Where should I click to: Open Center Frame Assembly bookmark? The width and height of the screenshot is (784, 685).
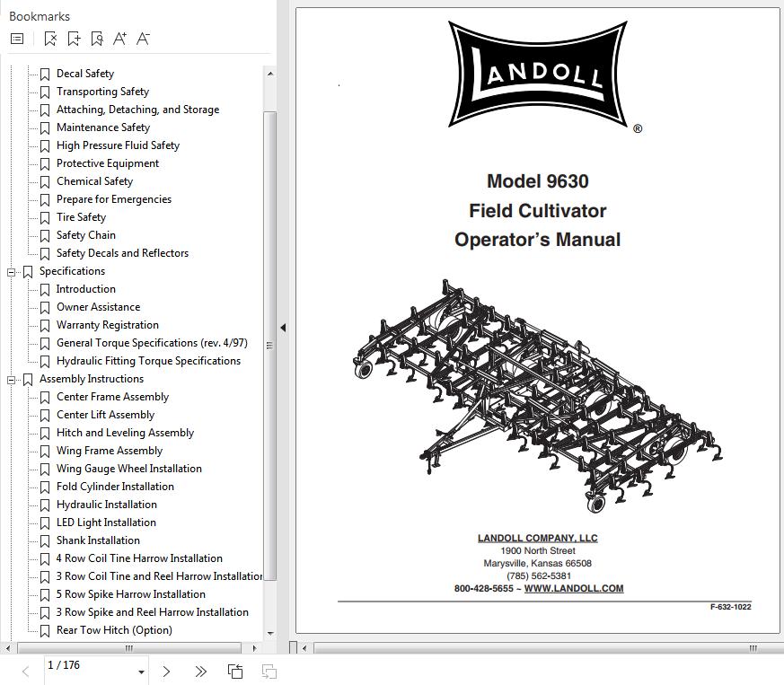coord(112,397)
